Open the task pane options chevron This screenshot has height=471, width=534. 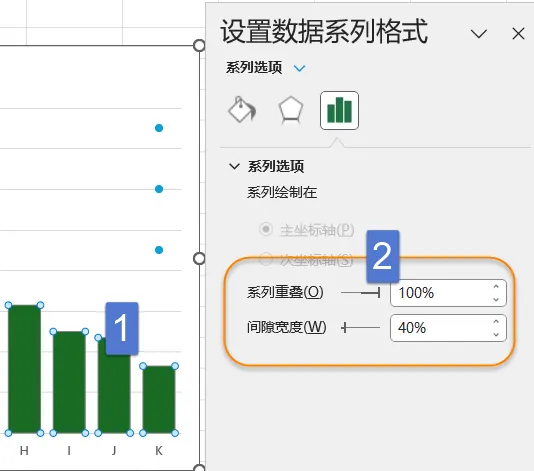point(478,34)
